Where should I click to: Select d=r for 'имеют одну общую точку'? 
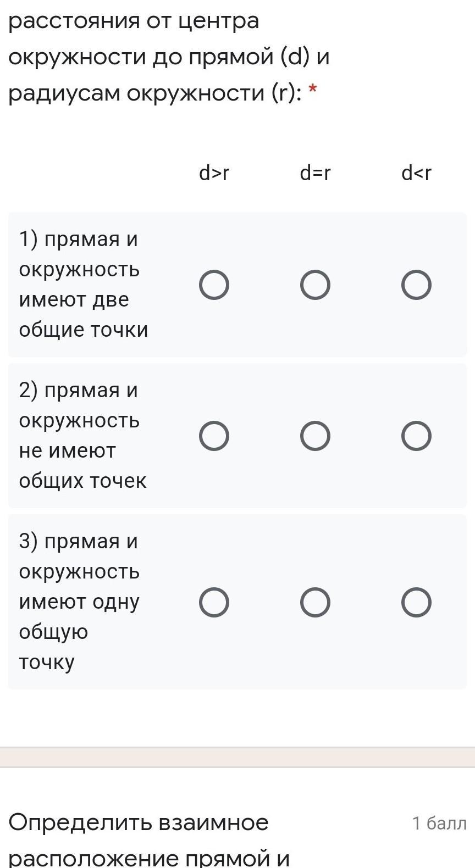click(x=315, y=603)
